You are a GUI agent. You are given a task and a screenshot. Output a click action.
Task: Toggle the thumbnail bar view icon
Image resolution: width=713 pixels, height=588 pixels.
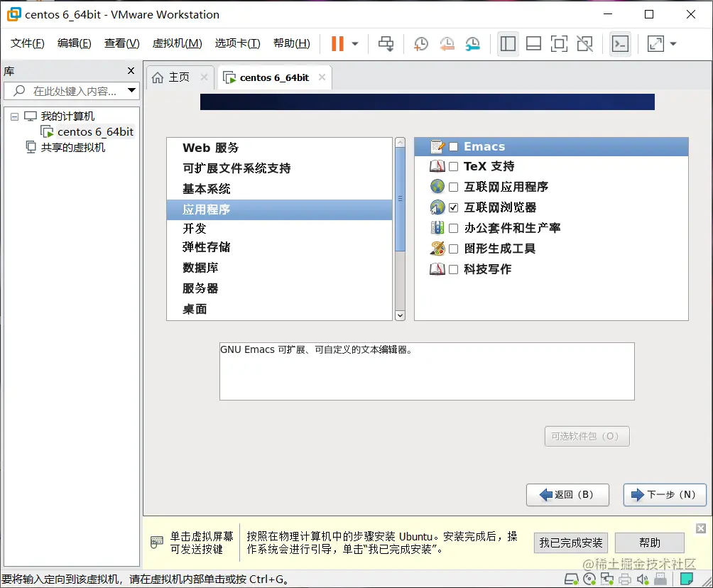click(533, 43)
